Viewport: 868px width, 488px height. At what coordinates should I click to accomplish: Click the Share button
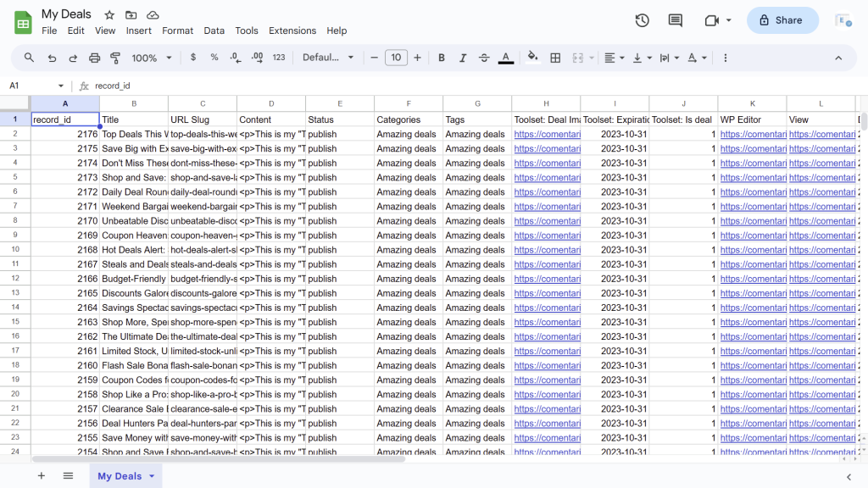click(x=782, y=19)
